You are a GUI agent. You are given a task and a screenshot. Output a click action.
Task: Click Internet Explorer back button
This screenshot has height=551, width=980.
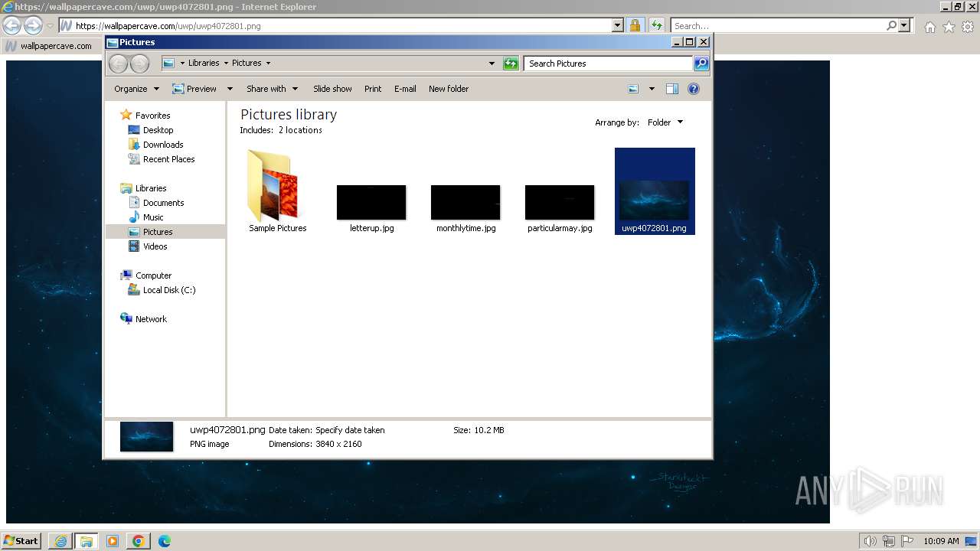pos(12,25)
